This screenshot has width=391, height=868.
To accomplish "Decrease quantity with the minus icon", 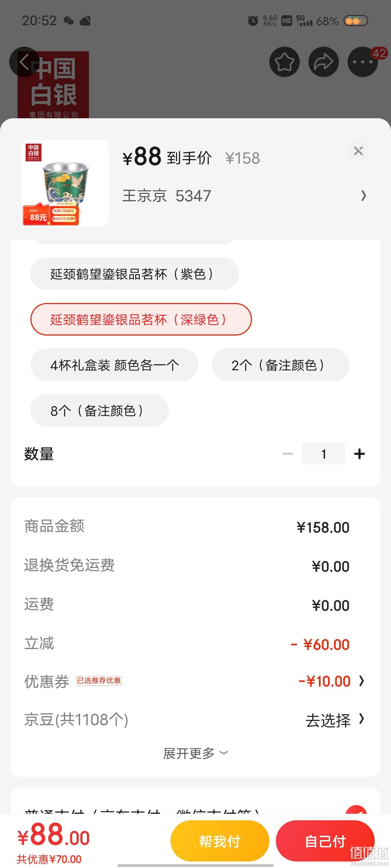I will coord(288,454).
